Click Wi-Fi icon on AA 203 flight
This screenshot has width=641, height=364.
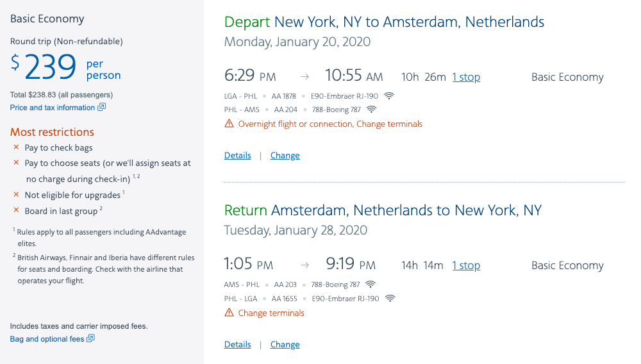tap(370, 285)
